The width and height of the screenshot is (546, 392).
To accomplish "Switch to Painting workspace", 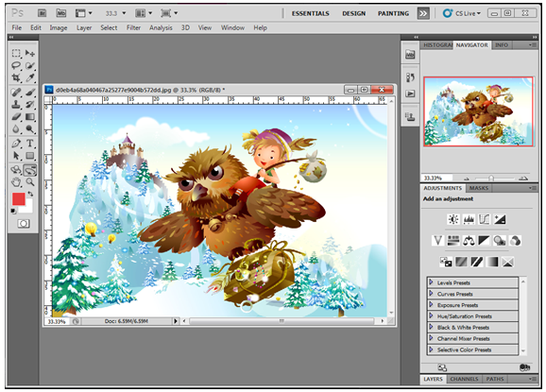I will tap(394, 13).
